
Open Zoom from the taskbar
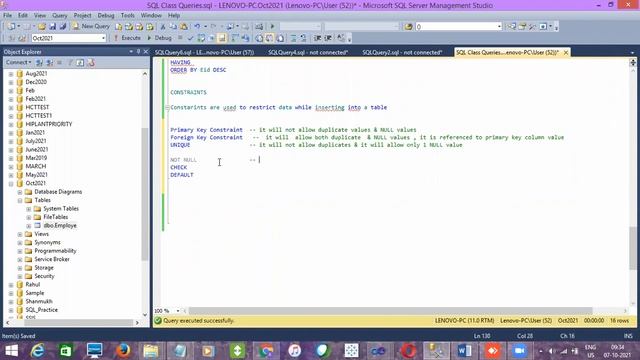click(x=520, y=351)
